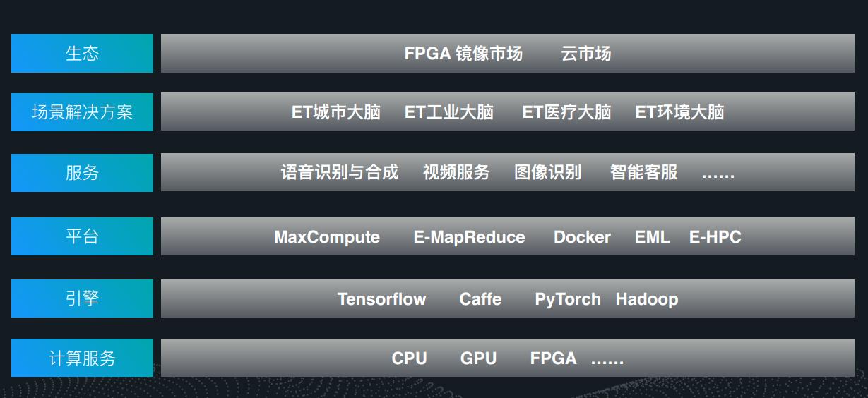Click the 生态 category label
The width and height of the screenshot is (868, 398).
pyautogui.click(x=82, y=54)
